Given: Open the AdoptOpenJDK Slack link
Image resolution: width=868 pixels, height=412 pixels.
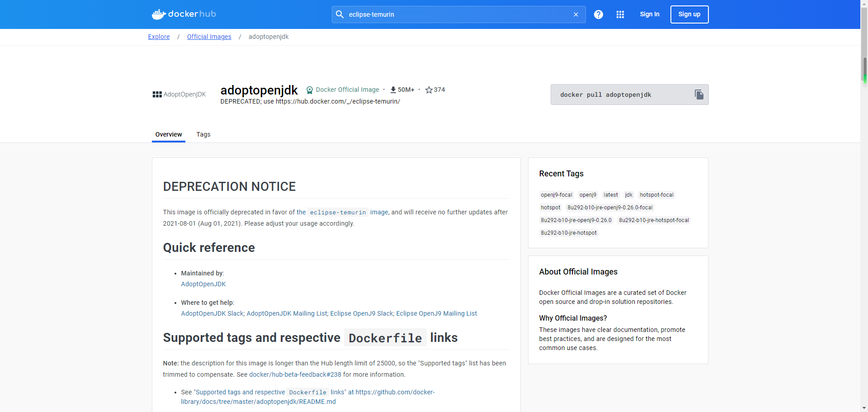Looking at the screenshot, I should (212, 313).
